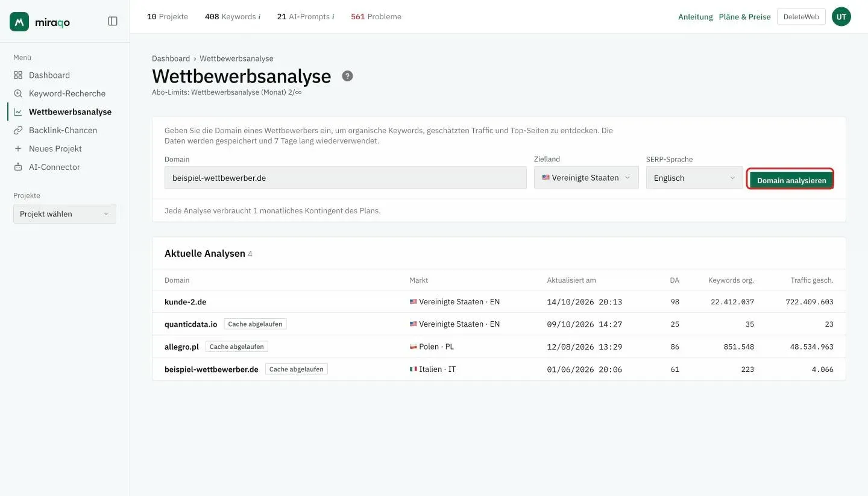The height and width of the screenshot is (496, 868).
Task: Click the 722.409.603 traffic value
Action: [x=810, y=302]
